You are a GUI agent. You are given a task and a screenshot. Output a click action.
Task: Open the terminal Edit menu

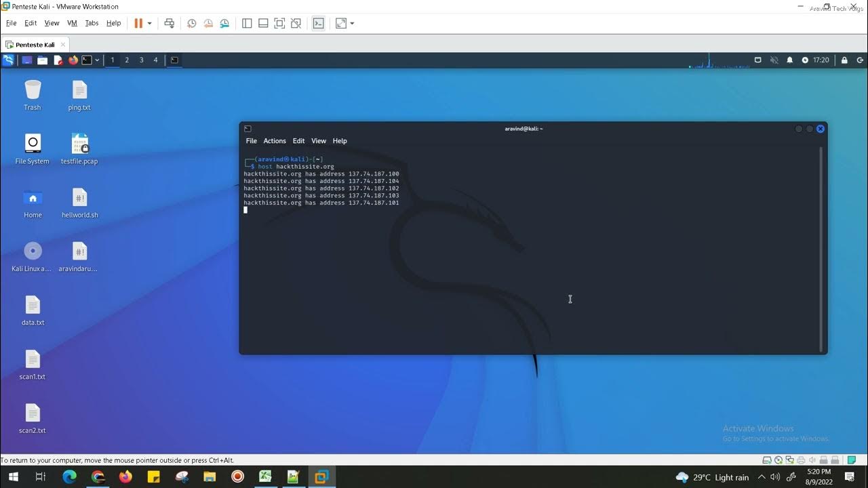coord(298,141)
